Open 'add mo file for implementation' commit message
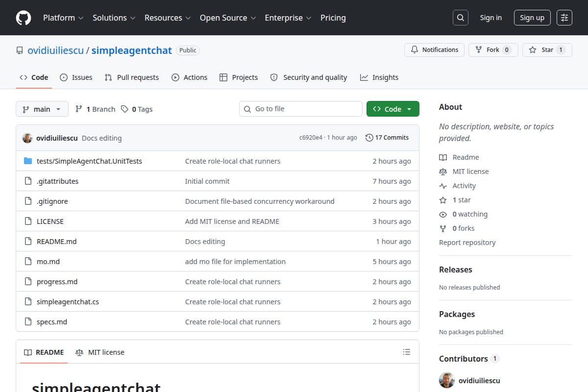Screen dimensions: 588x392 [235, 262]
